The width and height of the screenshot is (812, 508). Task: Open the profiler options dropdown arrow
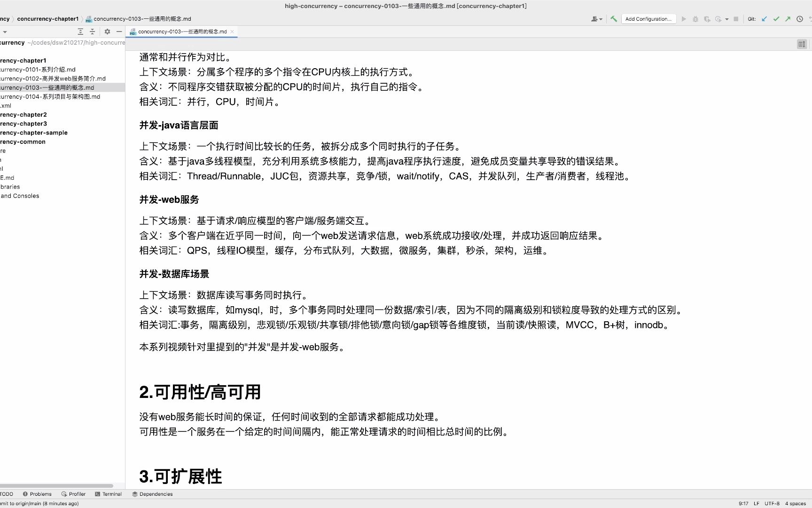726,19
